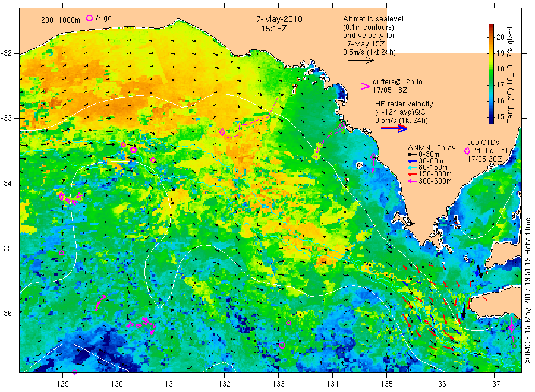Click the temperature color bar

[491, 74]
